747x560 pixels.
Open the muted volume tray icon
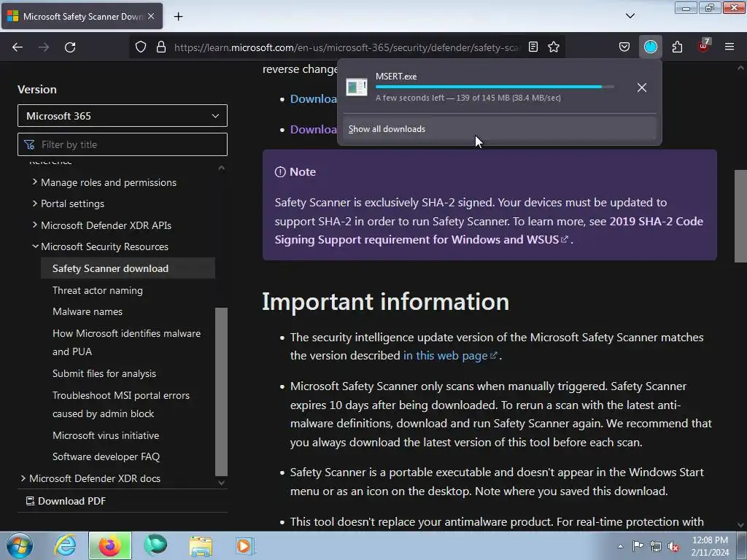pos(673,546)
